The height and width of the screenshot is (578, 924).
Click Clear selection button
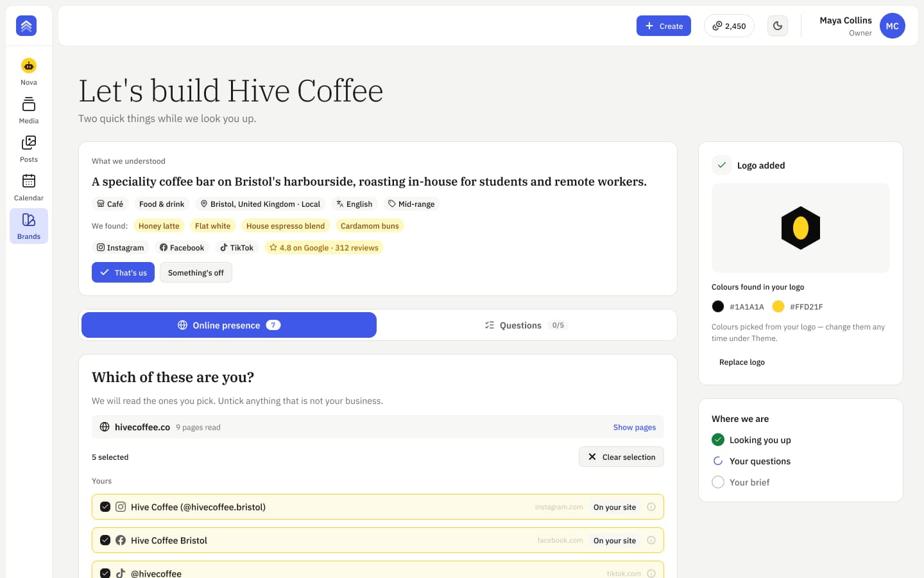tap(621, 457)
